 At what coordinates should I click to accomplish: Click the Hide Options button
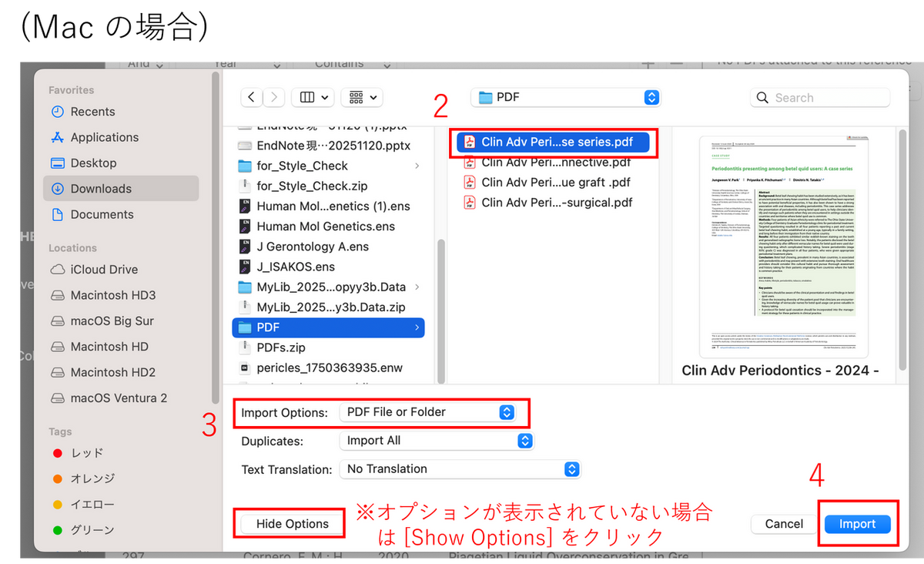point(292,524)
